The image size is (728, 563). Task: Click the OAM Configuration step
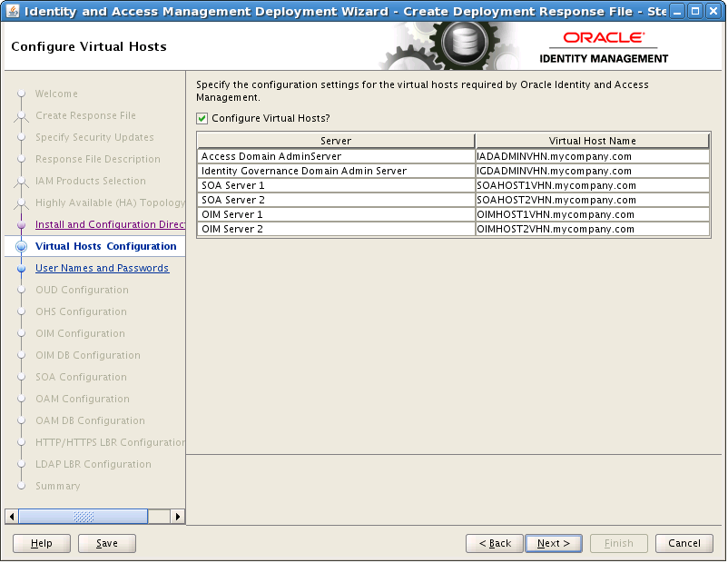coord(83,399)
